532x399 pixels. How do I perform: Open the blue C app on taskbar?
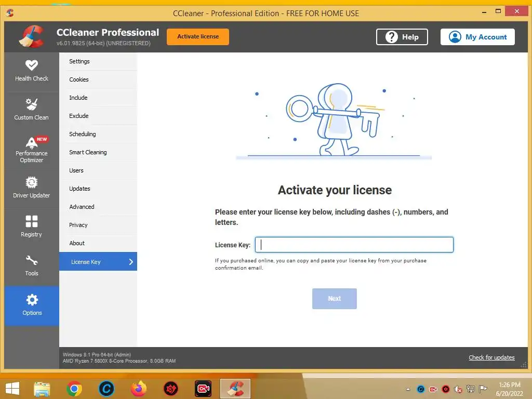[x=106, y=389]
